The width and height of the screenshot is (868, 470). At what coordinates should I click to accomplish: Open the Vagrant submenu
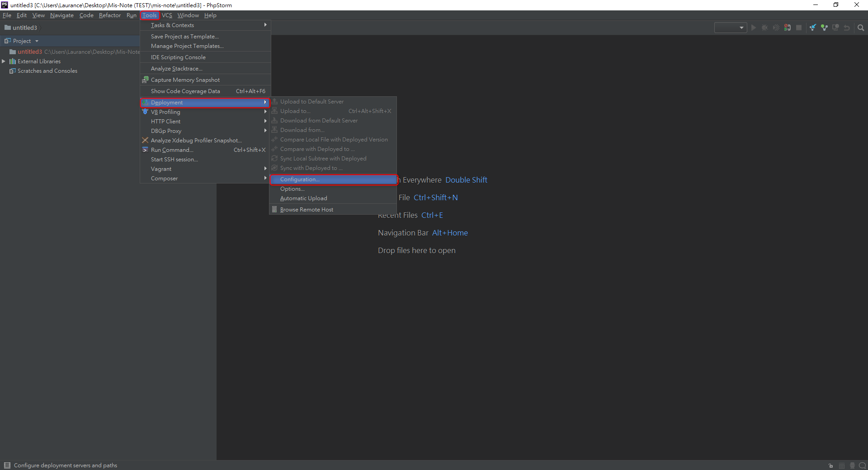[205, 169]
